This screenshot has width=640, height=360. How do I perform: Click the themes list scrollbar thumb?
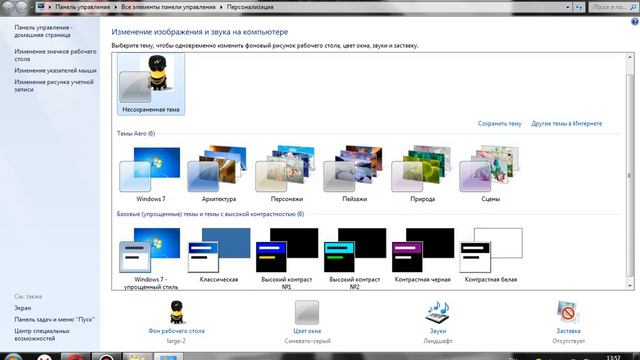pyautogui.click(x=630, y=175)
